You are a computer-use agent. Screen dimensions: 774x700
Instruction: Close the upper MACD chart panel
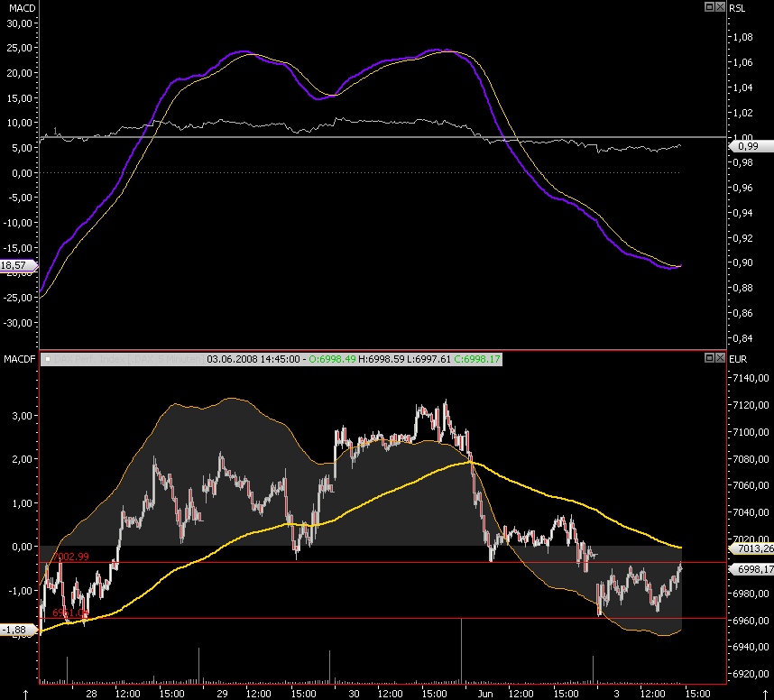tap(720, 6)
